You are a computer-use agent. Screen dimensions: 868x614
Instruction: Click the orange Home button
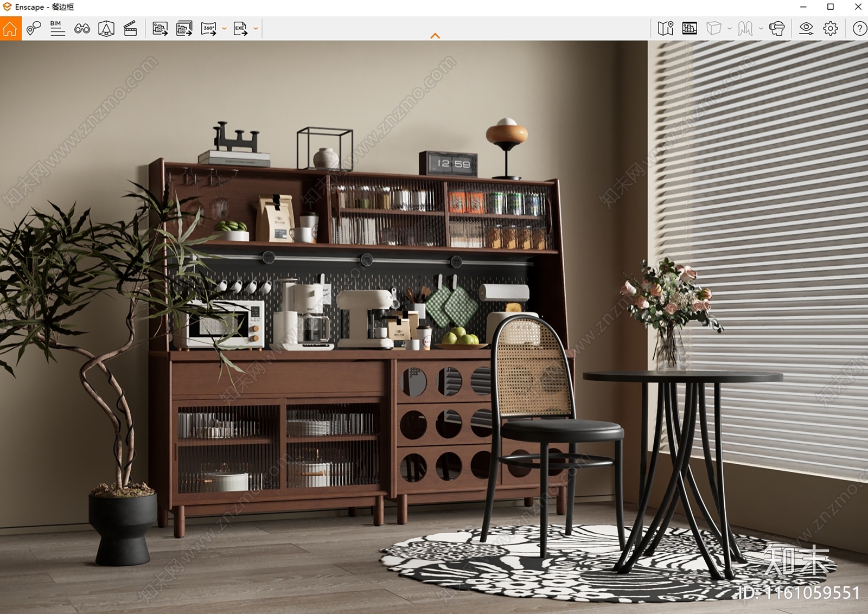pyautogui.click(x=10, y=28)
